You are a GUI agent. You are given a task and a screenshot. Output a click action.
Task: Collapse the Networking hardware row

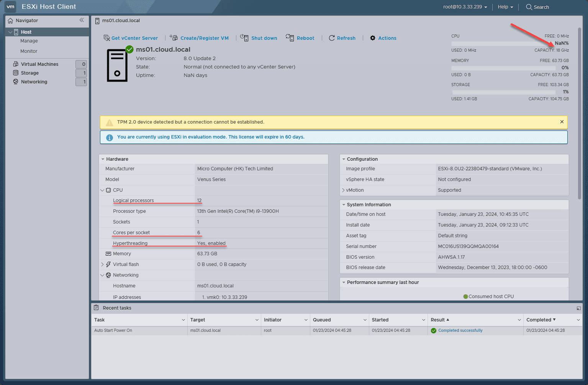(x=102, y=275)
